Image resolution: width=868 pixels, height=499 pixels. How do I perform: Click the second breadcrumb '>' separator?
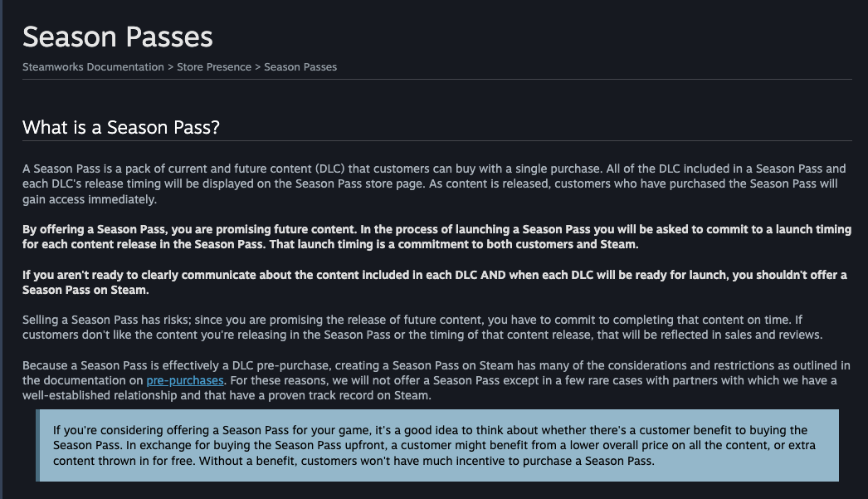pos(257,67)
